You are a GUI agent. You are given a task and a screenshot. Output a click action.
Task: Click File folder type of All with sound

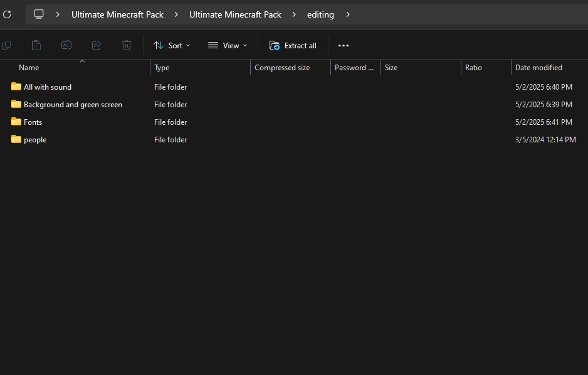pyautogui.click(x=171, y=87)
